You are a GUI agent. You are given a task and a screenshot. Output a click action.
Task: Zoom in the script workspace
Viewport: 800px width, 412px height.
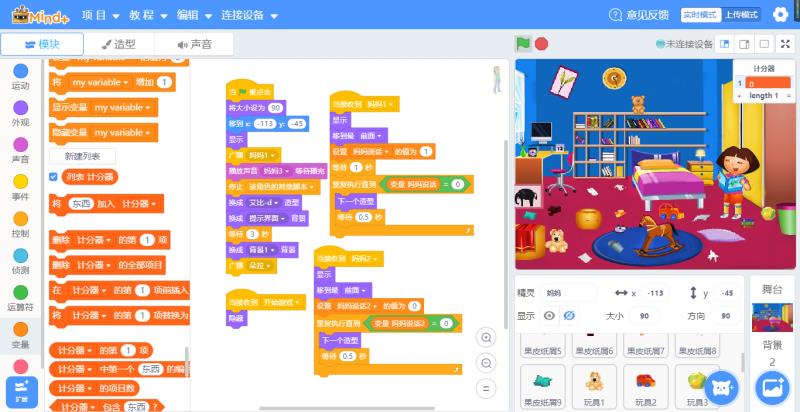pos(486,338)
